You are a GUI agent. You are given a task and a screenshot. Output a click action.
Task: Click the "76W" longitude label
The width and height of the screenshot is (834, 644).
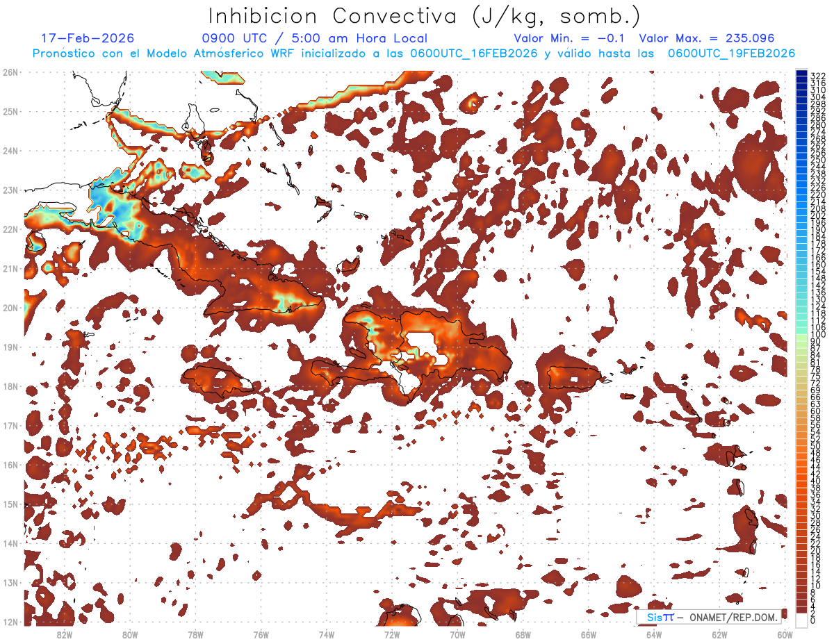coord(261,634)
